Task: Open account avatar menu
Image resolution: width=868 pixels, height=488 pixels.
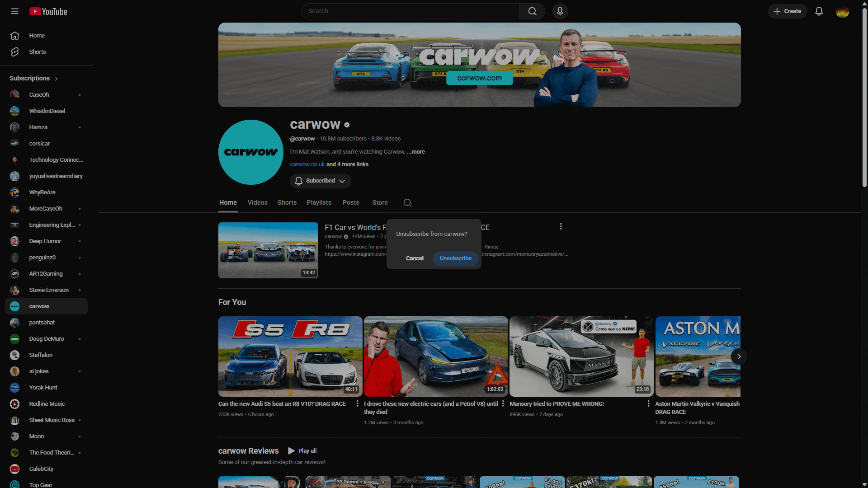Action: pyautogui.click(x=842, y=12)
